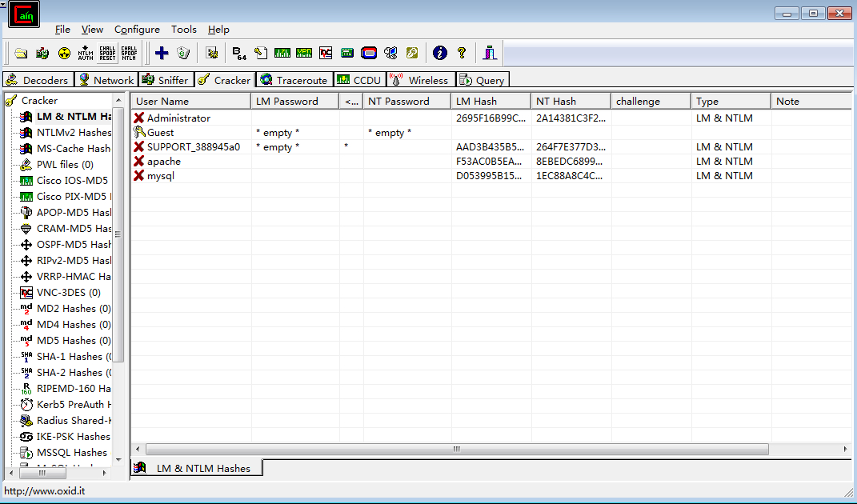Open the Box Revealer monitor icon
Viewport: 857px width, 504px height.
pos(390,53)
